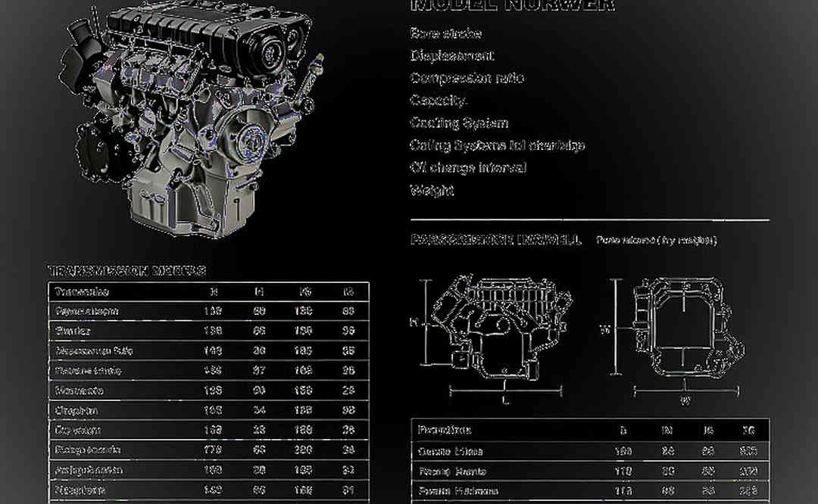The width and height of the screenshot is (818, 504).
Task: Click the "Capacity" spec label
Action: pos(438,100)
